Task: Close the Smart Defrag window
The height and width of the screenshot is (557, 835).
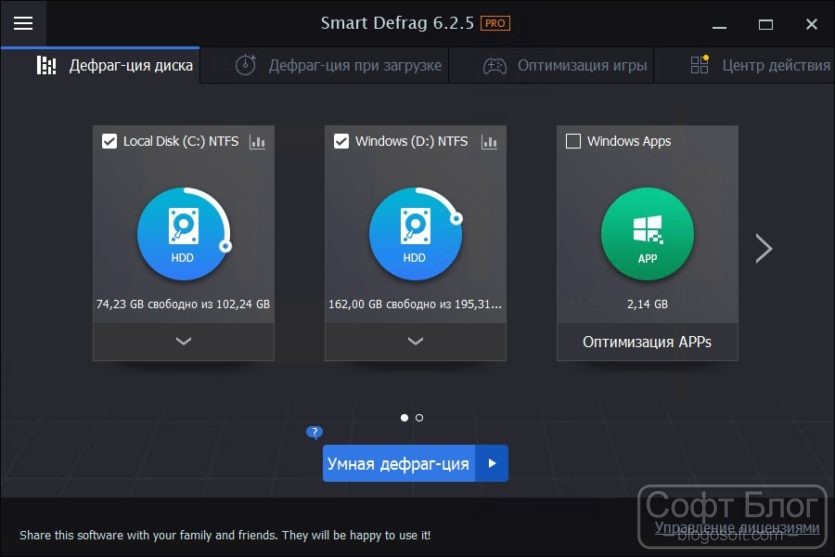Action: 812,24
